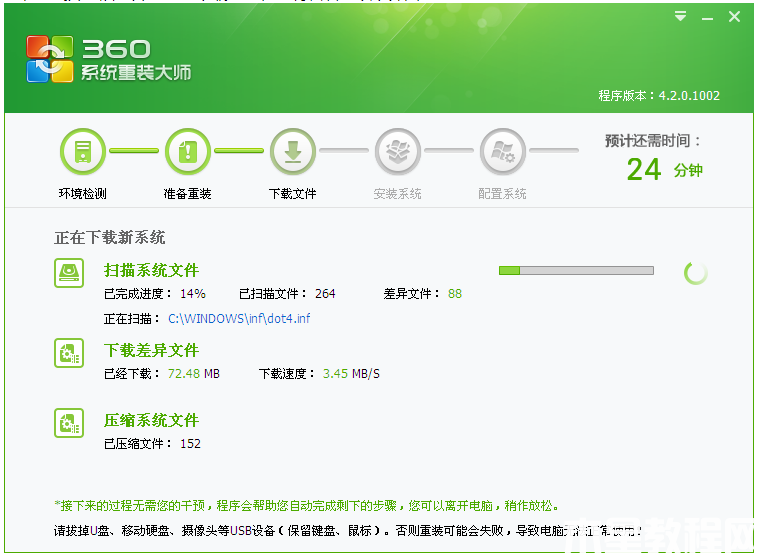Select the 环境检测 step label
Image resolution: width=759 pixels, height=555 pixels.
pyautogui.click(x=83, y=194)
